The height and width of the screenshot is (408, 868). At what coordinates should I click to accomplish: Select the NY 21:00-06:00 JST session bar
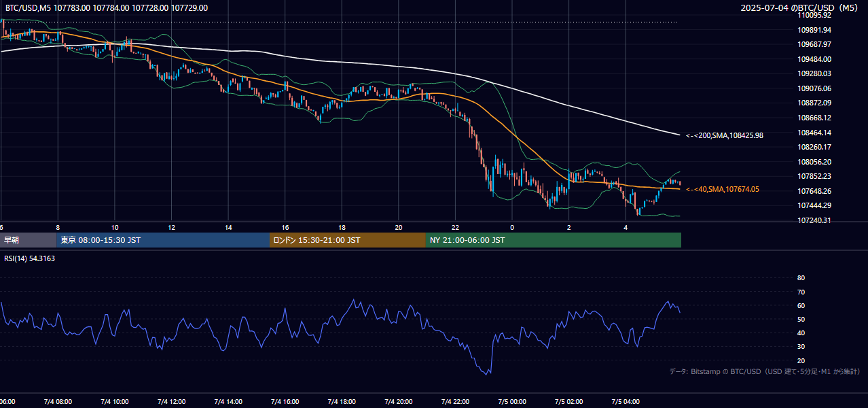pyautogui.click(x=554, y=240)
